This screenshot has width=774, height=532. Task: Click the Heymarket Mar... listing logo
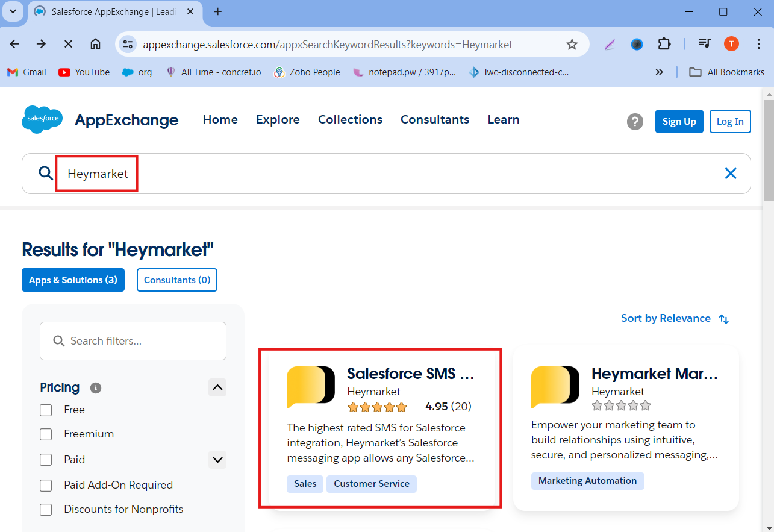tap(555, 386)
